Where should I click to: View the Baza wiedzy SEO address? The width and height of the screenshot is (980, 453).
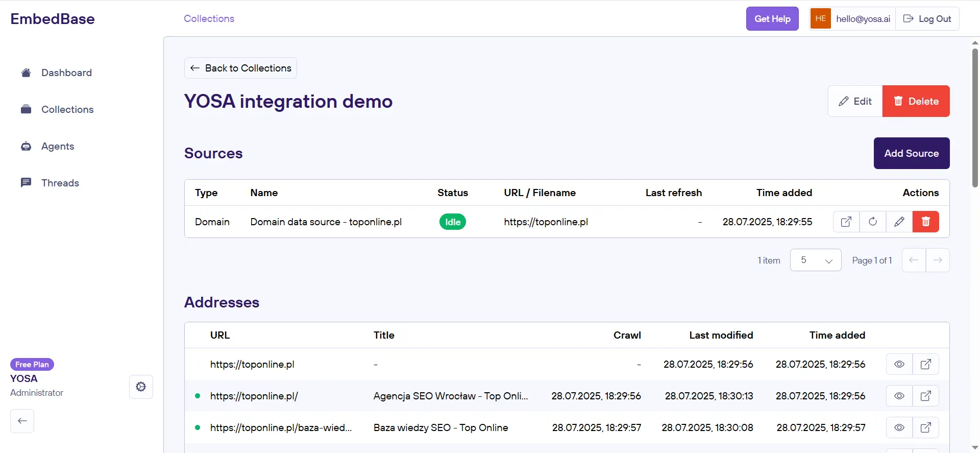coord(899,427)
